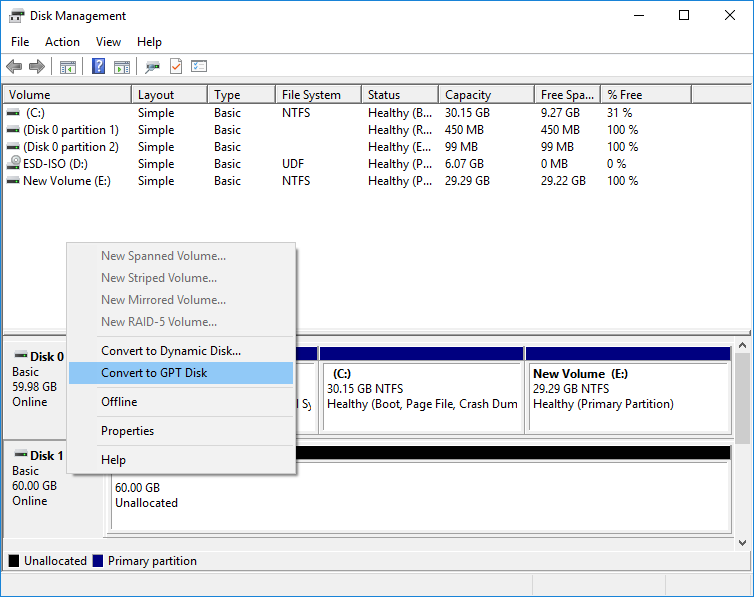Click disabled New Striped Volume... entry
This screenshot has width=754, height=597.
click(x=181, y=278)
